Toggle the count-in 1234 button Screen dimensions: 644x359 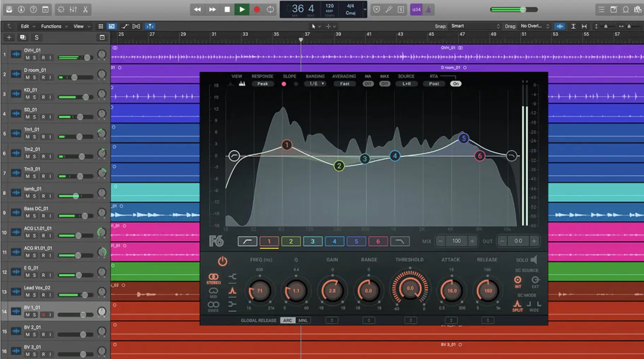pos(416,10)
